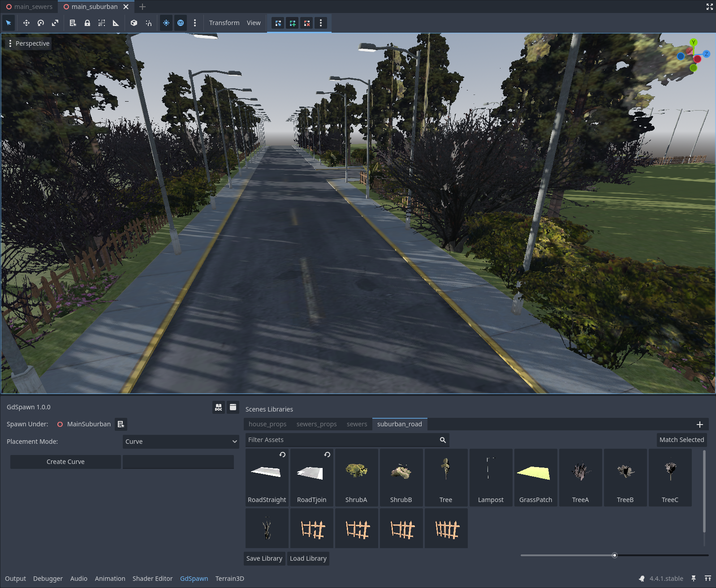Expand the Placement Mode dropdown

[x=181, y=442]
